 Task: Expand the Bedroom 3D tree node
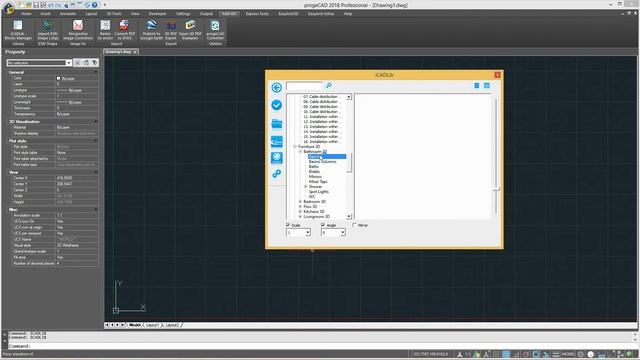(x=300, y=202)
